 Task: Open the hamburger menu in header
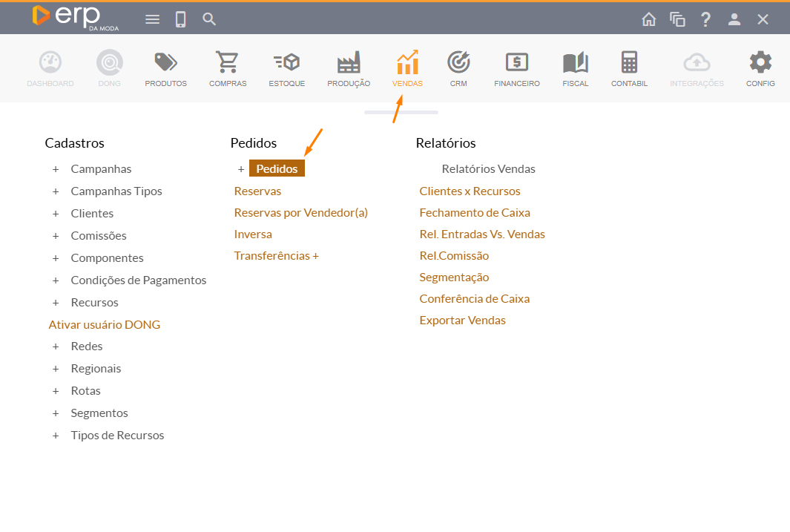(x=152, y=19)
